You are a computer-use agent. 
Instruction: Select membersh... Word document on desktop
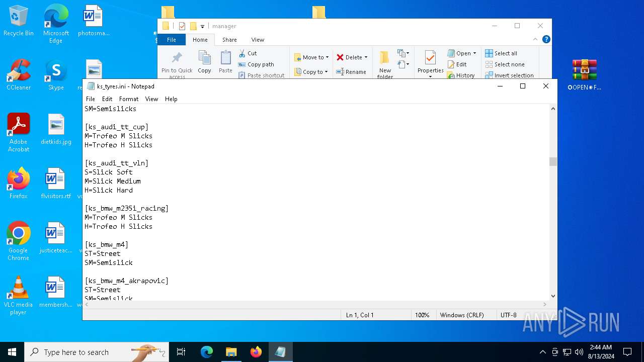[56, 292]
